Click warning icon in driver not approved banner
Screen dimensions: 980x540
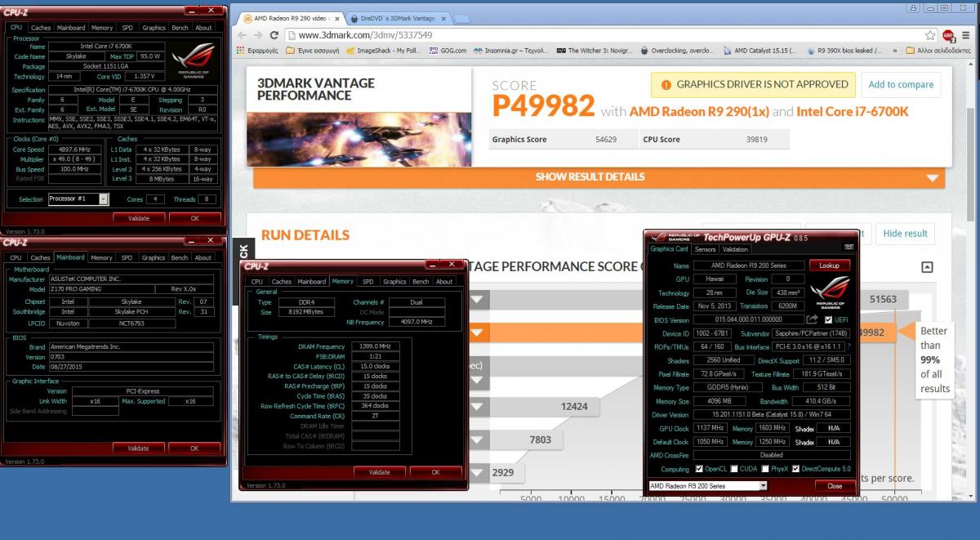click(666, 84)
